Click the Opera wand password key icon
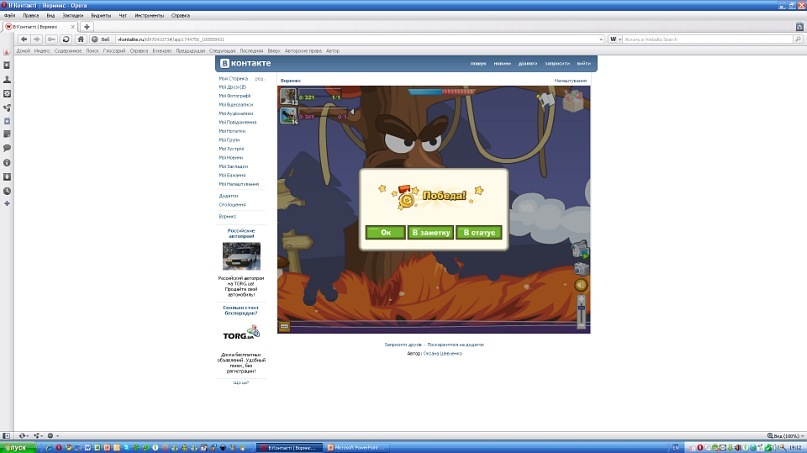Screen dimensions: 807x453 coord(51,39)
